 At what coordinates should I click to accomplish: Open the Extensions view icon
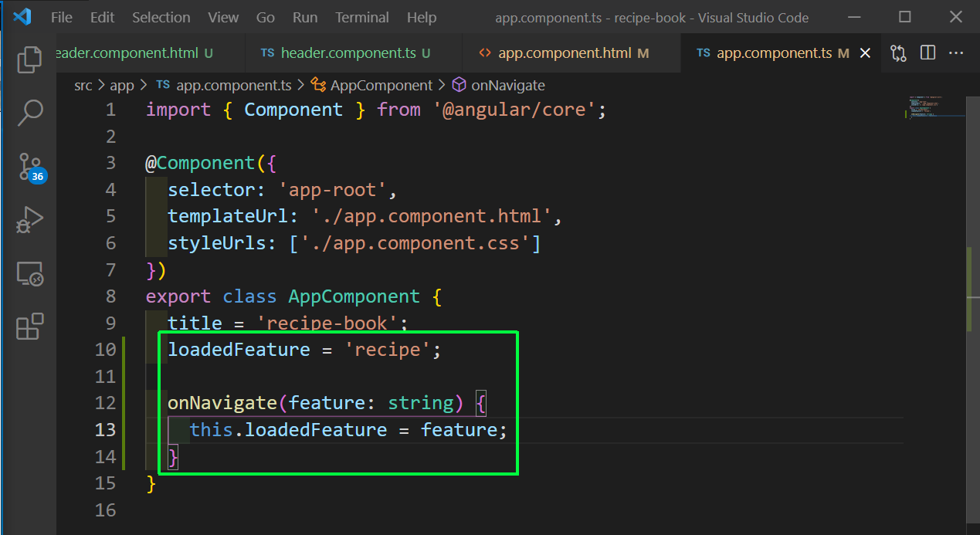coord(29,327)
